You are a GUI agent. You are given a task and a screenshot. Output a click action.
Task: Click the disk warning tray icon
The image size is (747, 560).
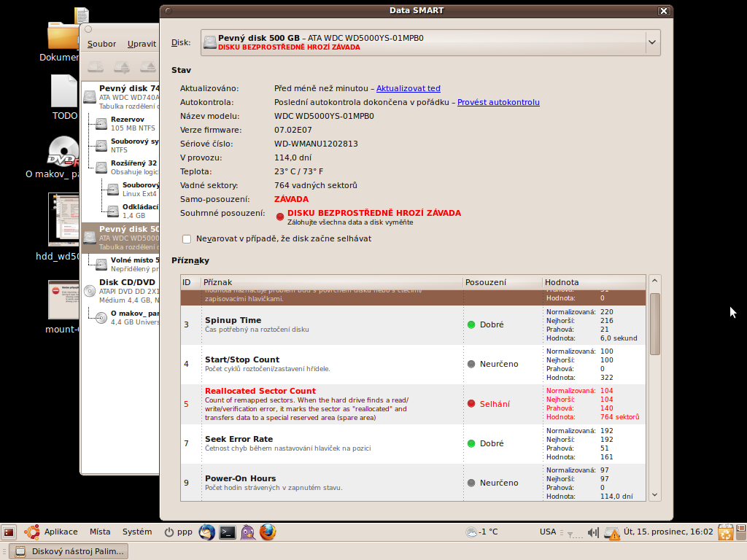tap(612, 533)
